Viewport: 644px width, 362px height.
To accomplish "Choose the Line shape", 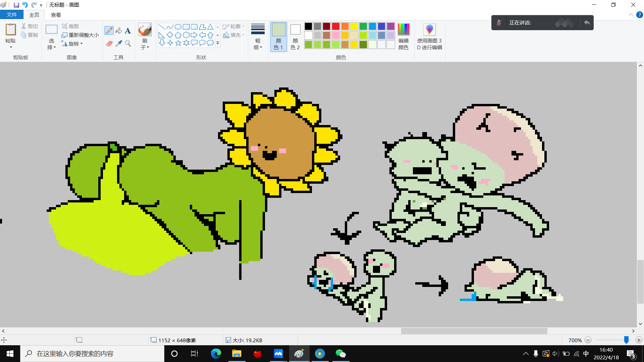I will pos(162,27).
